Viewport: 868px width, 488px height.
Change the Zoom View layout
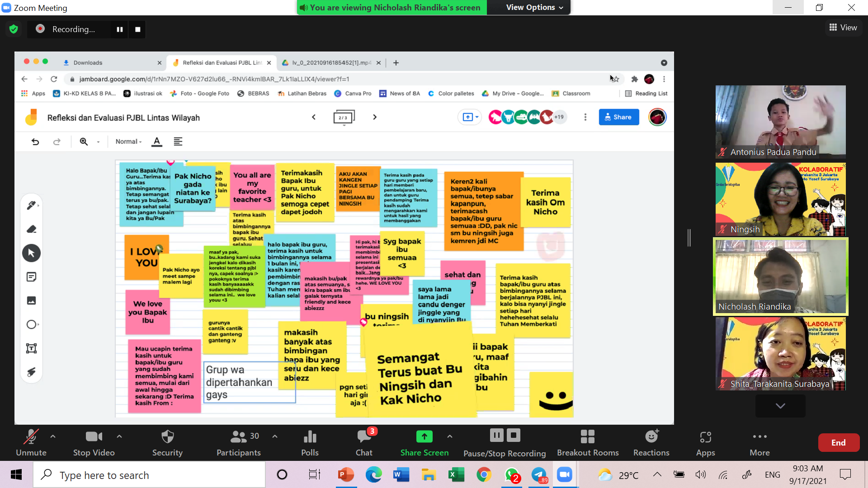pyautogui.click(x=843, y=28)
